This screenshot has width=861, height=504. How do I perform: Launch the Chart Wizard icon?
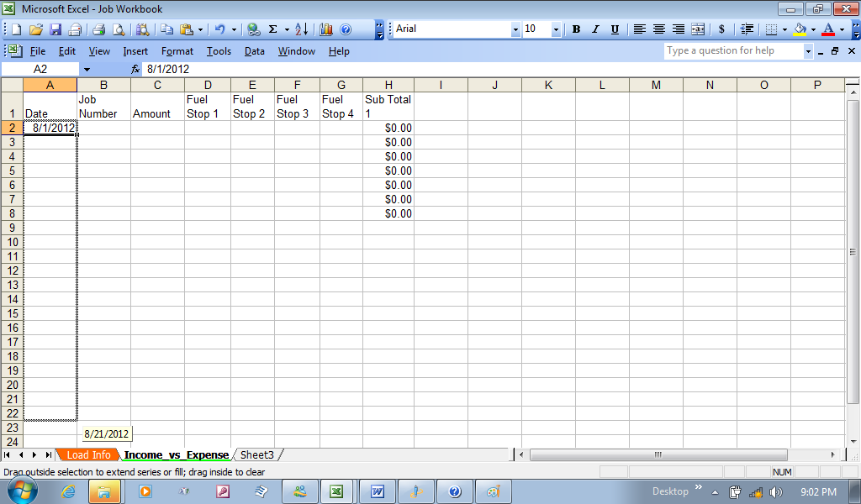pyautogui.click(x=326, y=29)
